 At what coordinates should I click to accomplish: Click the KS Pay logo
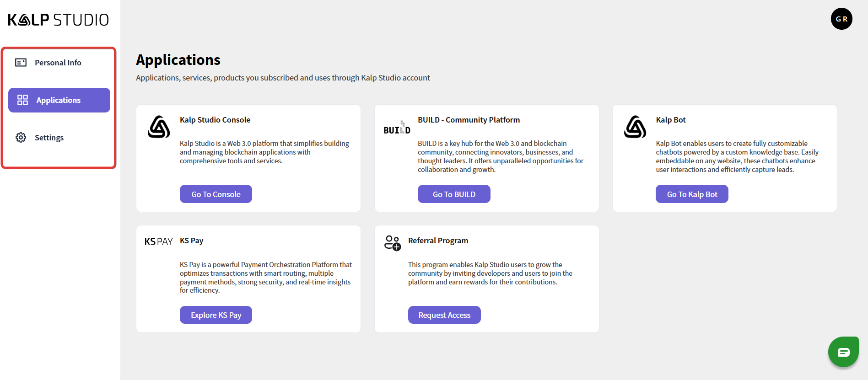tap(158, 241)
